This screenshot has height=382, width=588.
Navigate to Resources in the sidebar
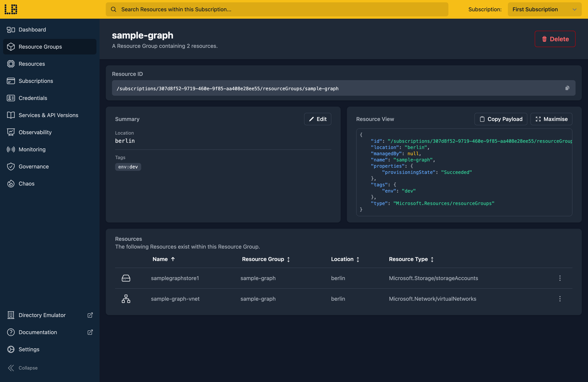pos(50,64)
